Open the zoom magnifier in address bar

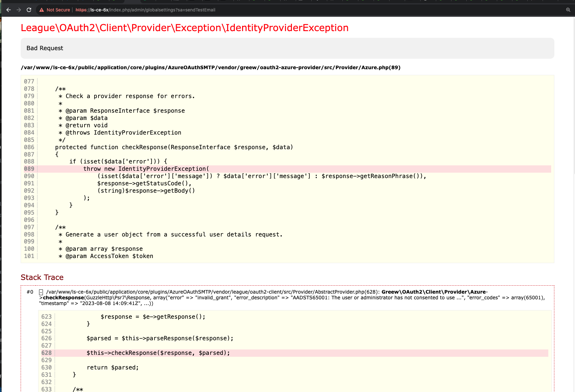[568, 10]
